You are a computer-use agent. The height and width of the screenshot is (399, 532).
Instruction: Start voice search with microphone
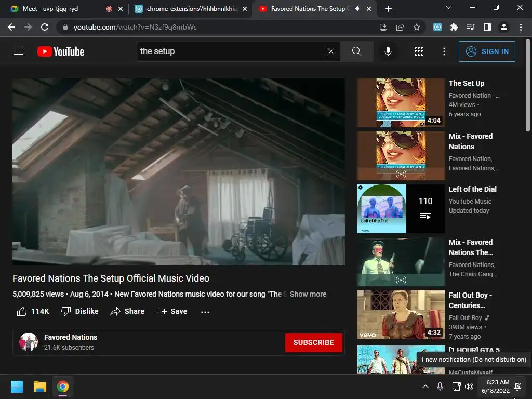(388, 51)
